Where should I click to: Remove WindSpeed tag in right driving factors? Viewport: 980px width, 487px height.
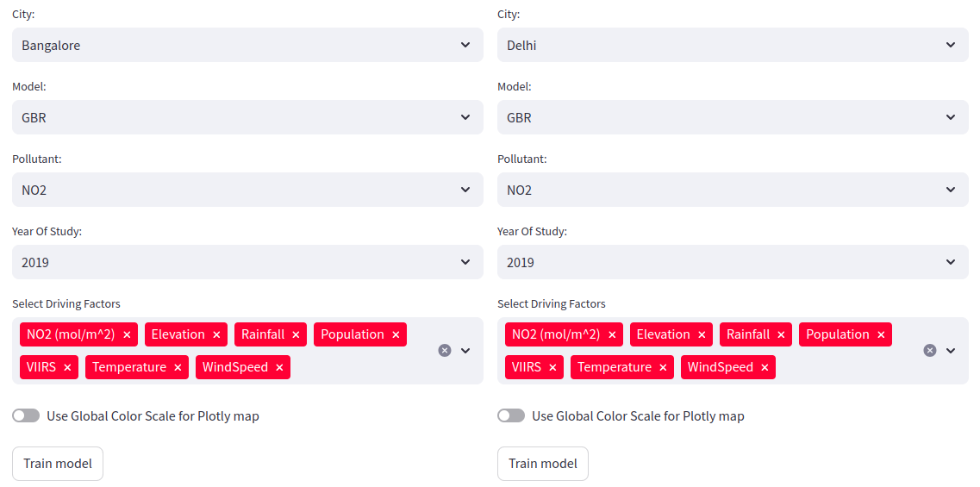[x=765, y=367]
